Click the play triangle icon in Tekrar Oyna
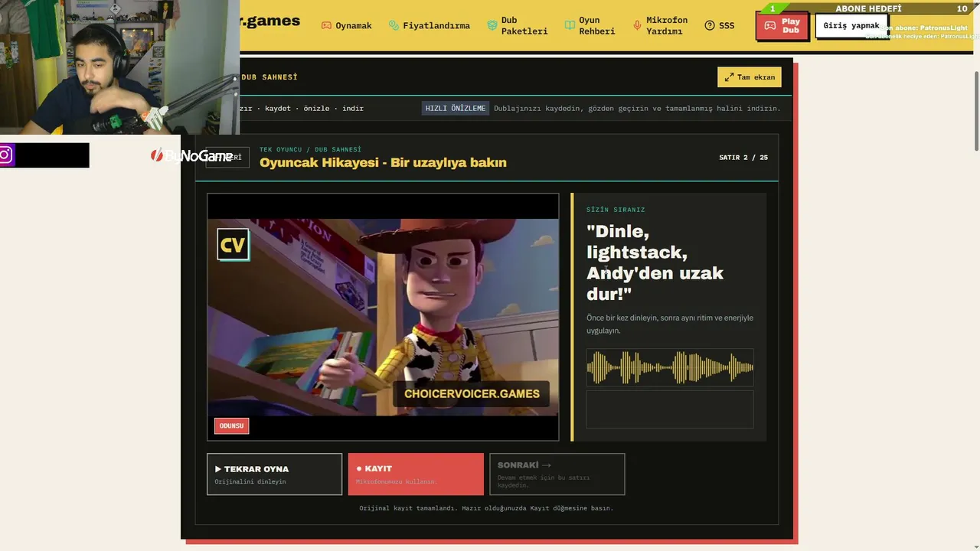Image resolution: width=980 pixels, height=551 pixels. (218, 469)
